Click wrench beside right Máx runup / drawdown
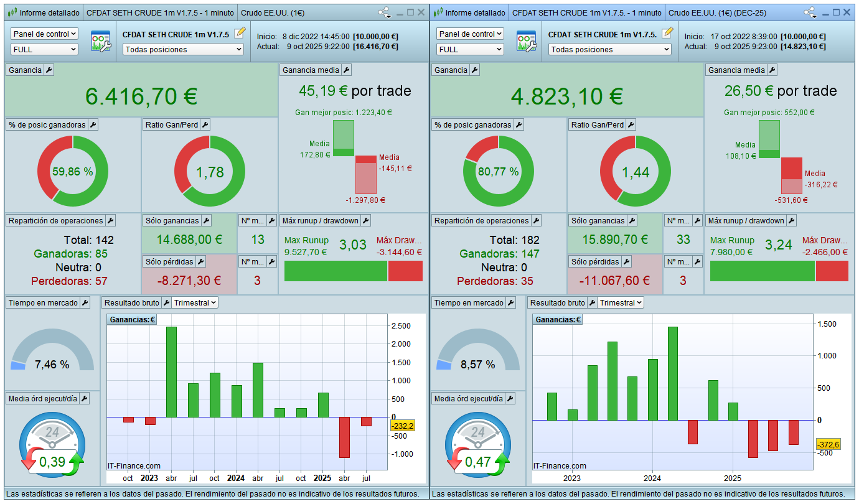Viewport: 859px width, 504px height. [791, 221]
